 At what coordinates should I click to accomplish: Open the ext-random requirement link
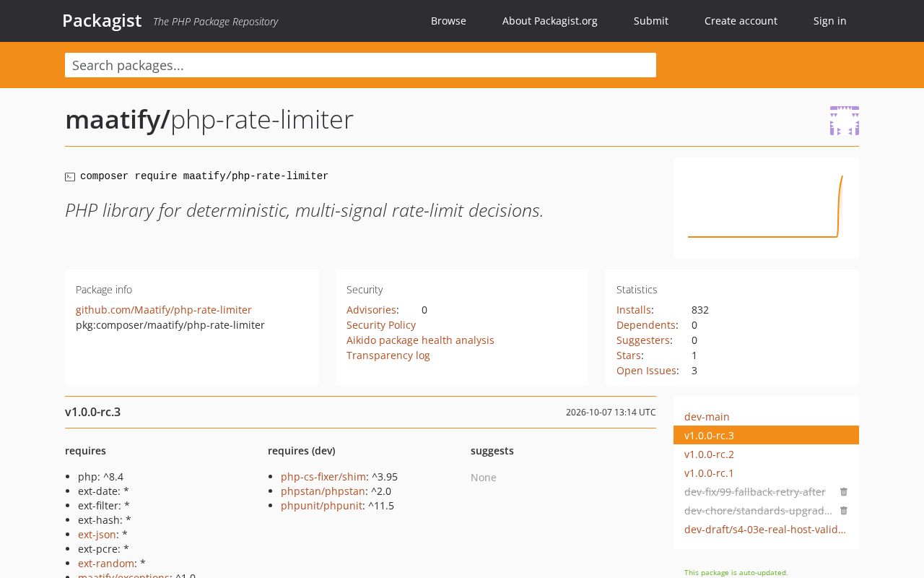coord(106,564)
